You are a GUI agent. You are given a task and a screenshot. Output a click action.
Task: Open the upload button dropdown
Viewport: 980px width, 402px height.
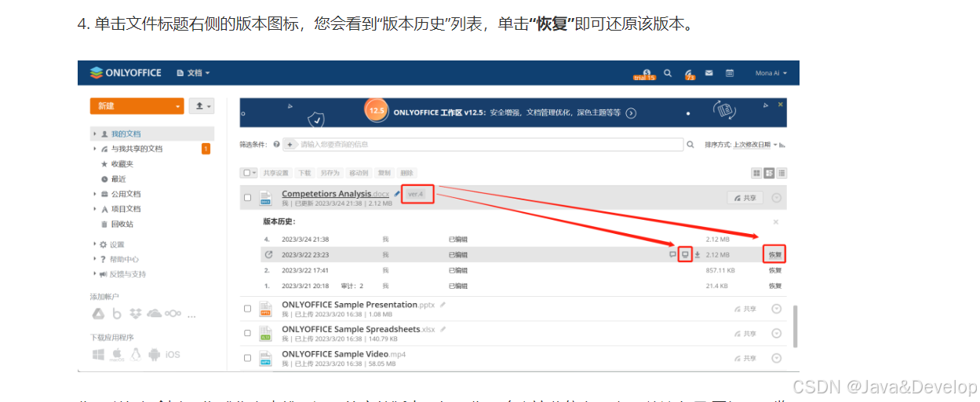tap(202, 105)
